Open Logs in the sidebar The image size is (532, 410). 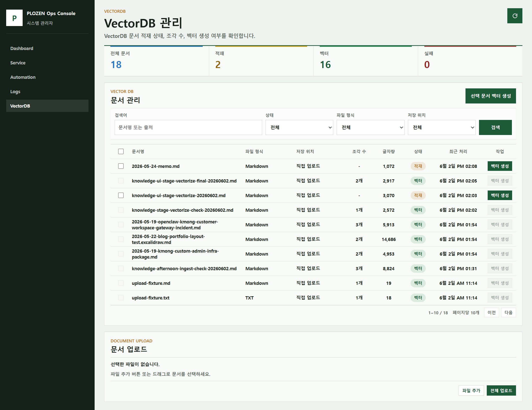click(x=47, y=92)
